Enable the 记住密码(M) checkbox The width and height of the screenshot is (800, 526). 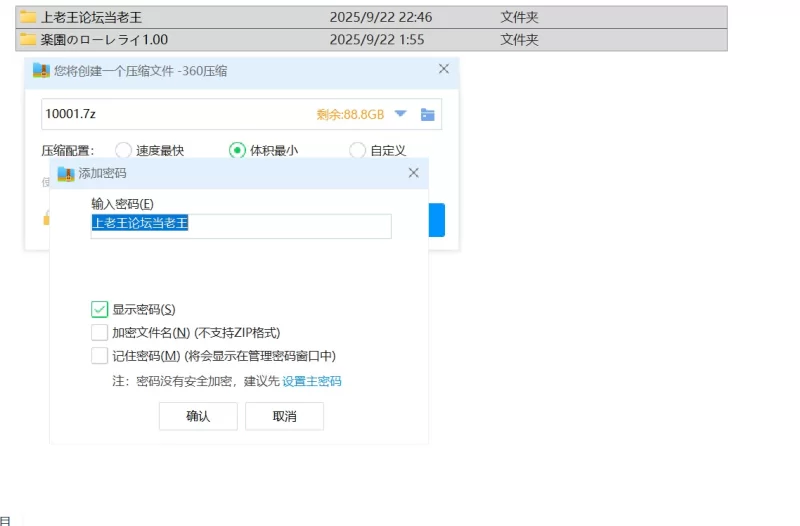click(x=99, y=356)
